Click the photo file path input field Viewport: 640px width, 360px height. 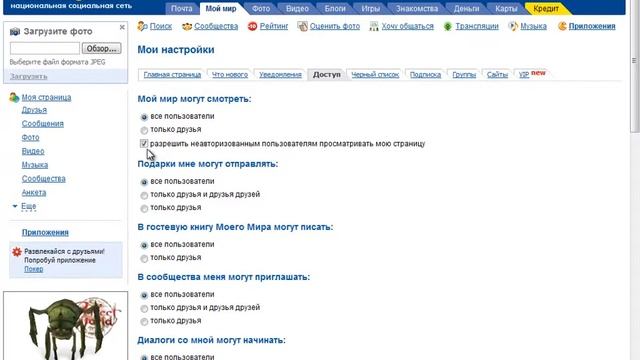44,48
